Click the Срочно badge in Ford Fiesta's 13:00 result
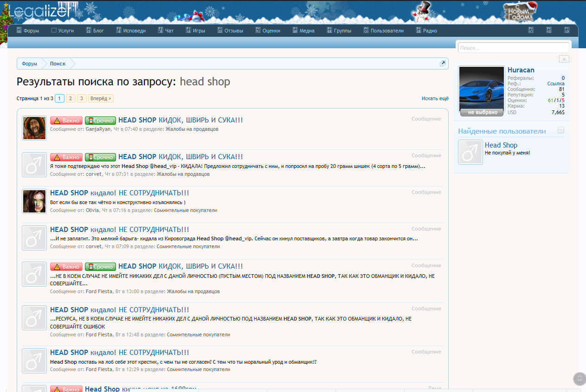The width and height of the screenshot is (586, 392). pyautogui.click(x=100, y=267)
